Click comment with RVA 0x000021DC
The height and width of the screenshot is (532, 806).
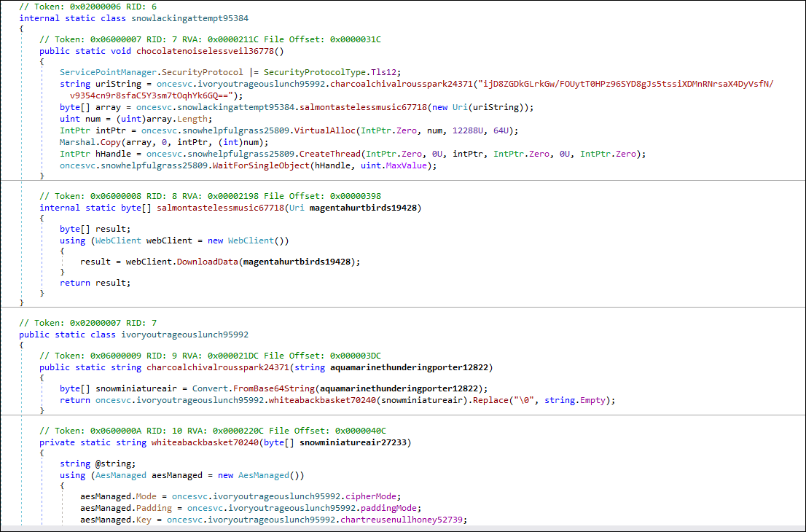[x=210, y=356]
